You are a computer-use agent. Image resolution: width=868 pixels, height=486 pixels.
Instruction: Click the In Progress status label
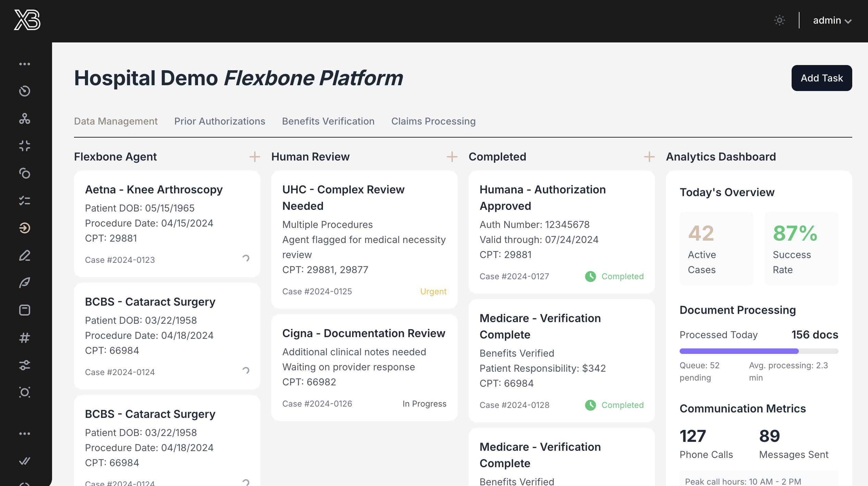pyautogui.click(x=424, y=404)
